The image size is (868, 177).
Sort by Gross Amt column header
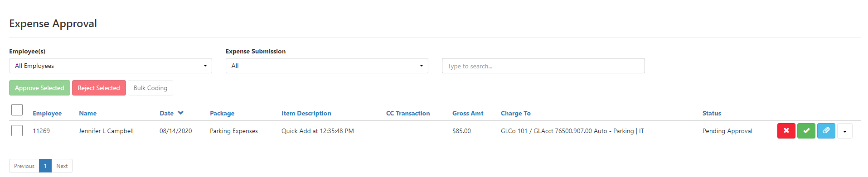pyautogui.click(x=468, y=113)
